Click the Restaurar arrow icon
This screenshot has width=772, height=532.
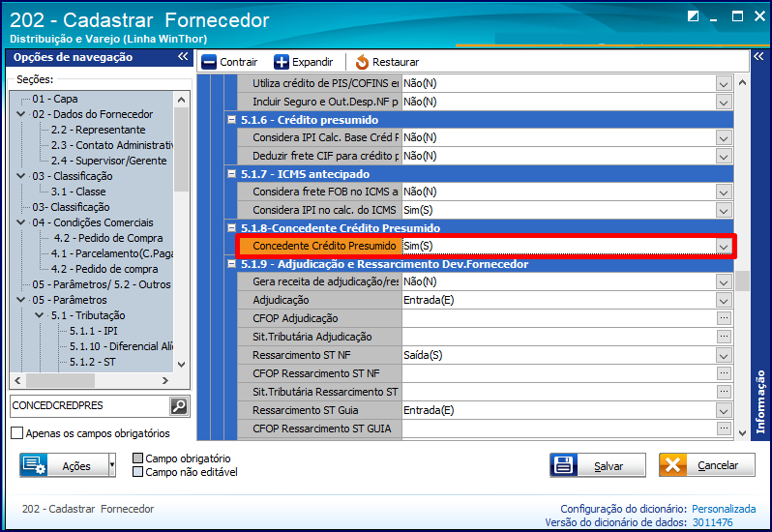[x=362, y=62]
